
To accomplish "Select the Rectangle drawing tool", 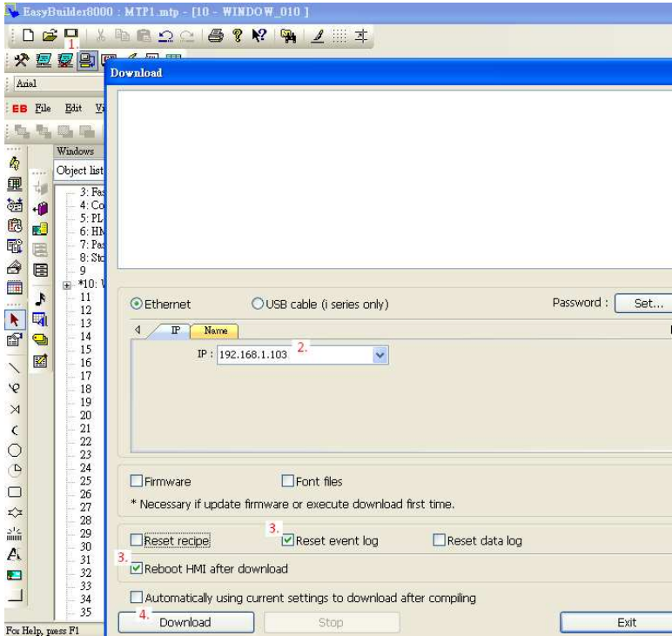I will pyautogui.click(x=15, y=492).
